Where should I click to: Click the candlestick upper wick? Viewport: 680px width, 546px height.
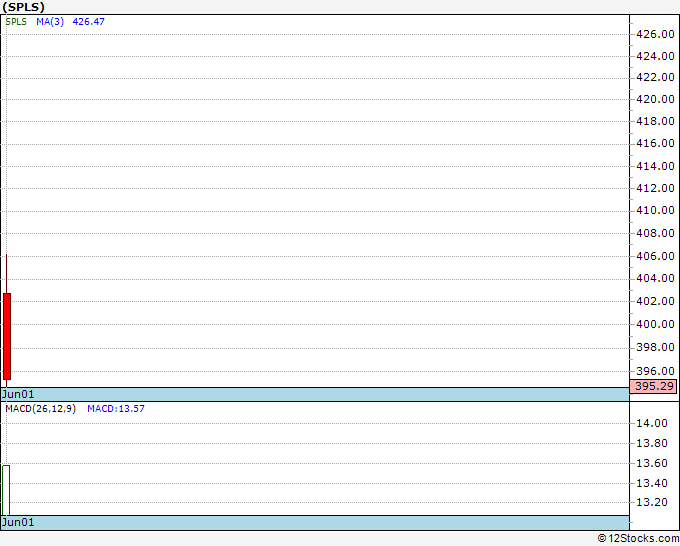[x=7, y=274]
